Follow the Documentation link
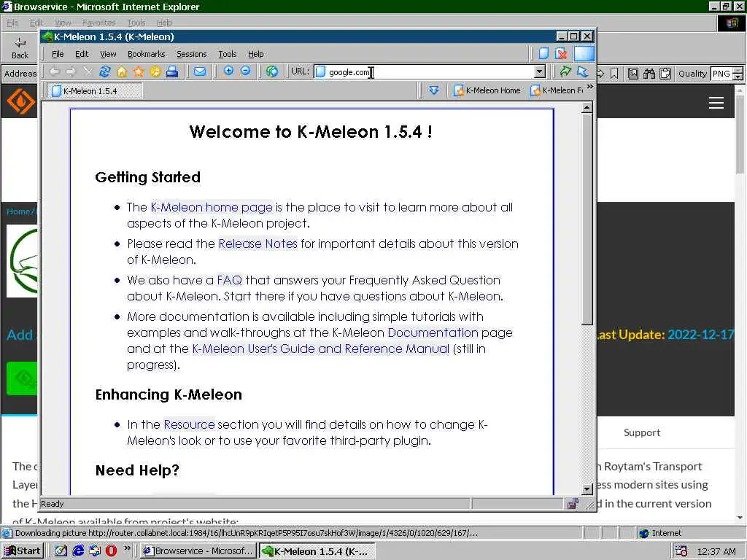 pyautogui.click(x=433, y=332)
